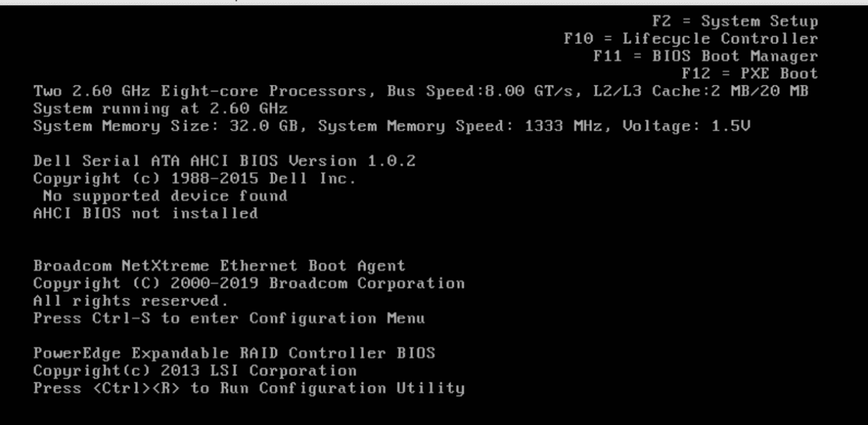This screenshot has height=425, width=868.
Task: Click the System running at 2.60 GHz line
Action: tap(160, 109)
